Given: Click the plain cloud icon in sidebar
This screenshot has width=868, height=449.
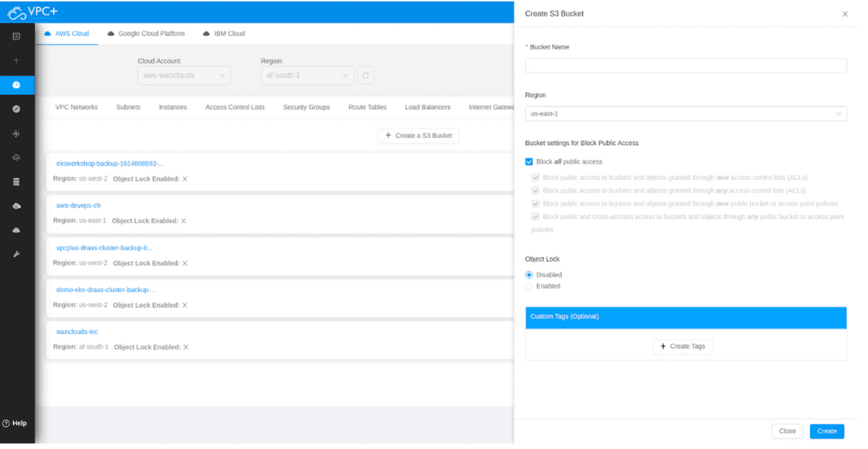Looking at the screenshot, I should (x=16, y=230).
